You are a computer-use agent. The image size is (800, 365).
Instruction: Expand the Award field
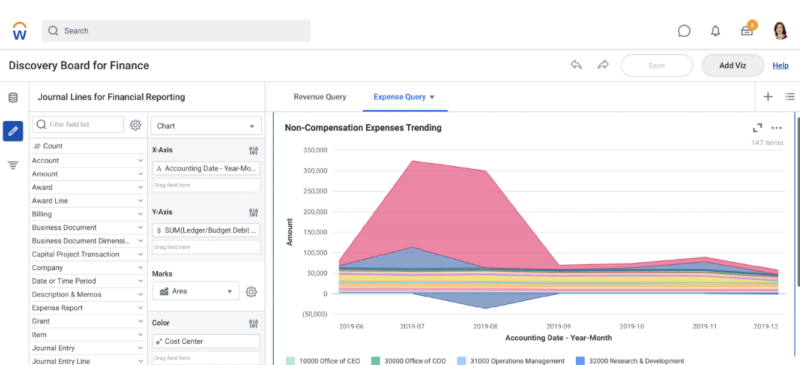140,187
